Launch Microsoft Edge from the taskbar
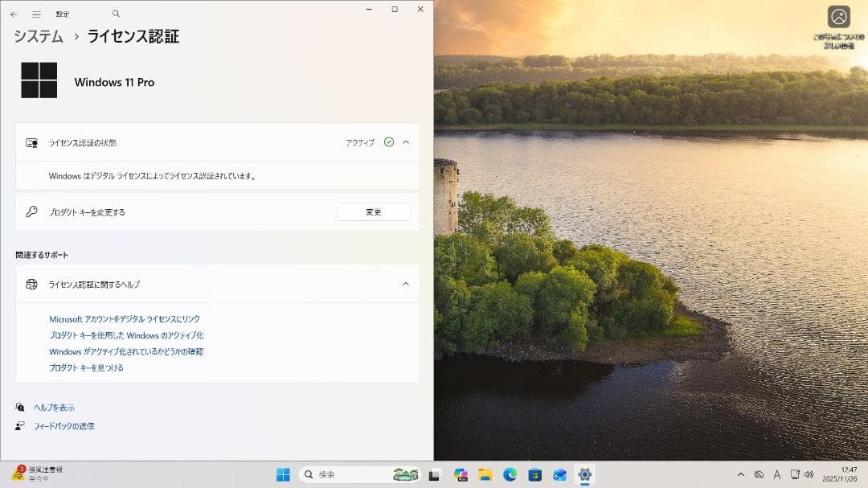 [510, 474]
